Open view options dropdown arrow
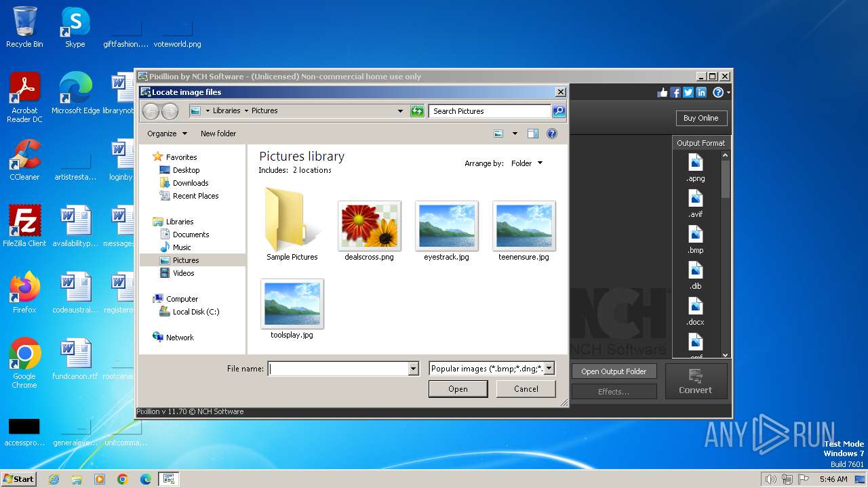Image resolution: width=868 pixels, height=488 pixels. [x=515, y=134]
